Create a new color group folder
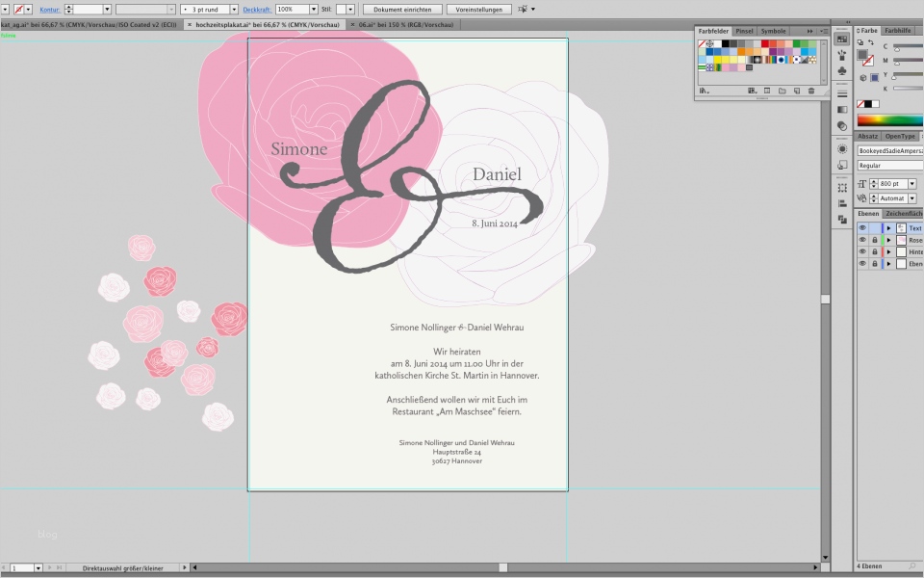 pos(782,91)
